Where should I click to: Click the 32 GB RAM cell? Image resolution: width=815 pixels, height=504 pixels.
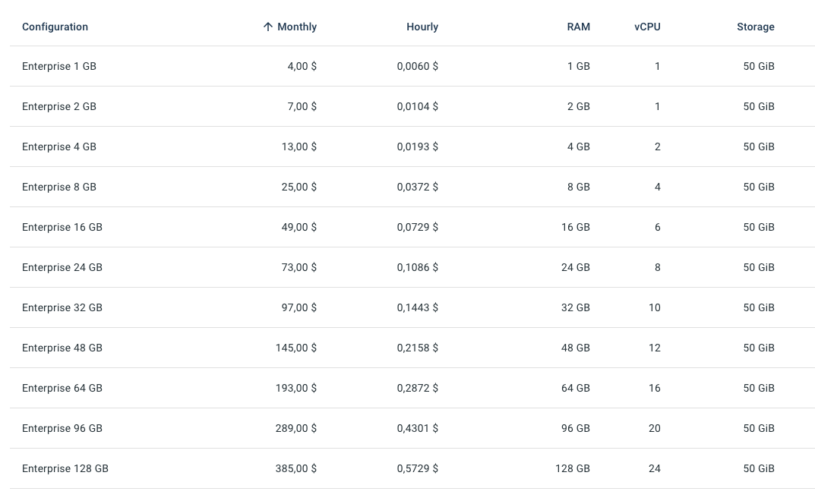pyautogui.click(x=576, y=307)
